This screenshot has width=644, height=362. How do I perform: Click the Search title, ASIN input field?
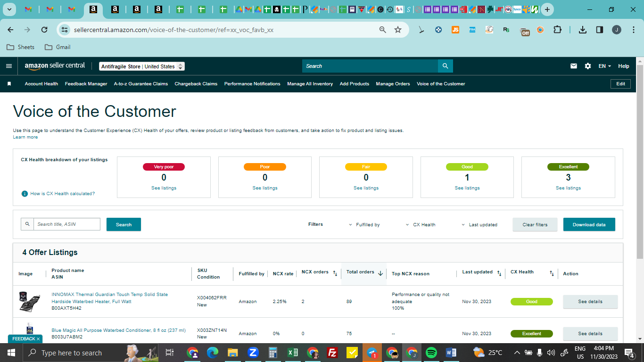66,224
